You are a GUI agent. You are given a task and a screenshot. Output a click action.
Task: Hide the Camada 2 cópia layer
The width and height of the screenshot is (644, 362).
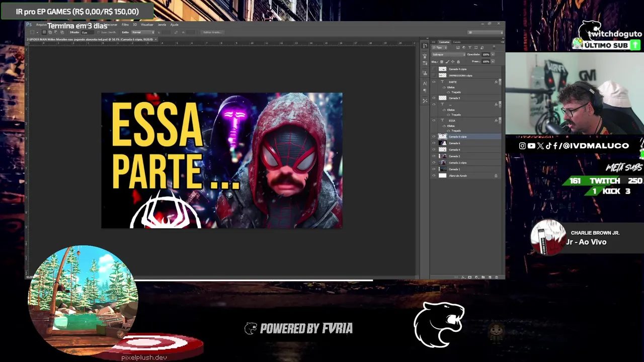coord(434,163)
